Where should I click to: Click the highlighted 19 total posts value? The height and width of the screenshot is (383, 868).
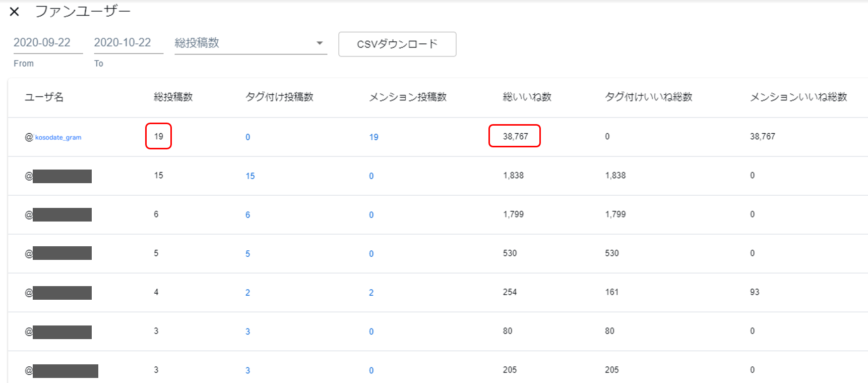[159, 136]
